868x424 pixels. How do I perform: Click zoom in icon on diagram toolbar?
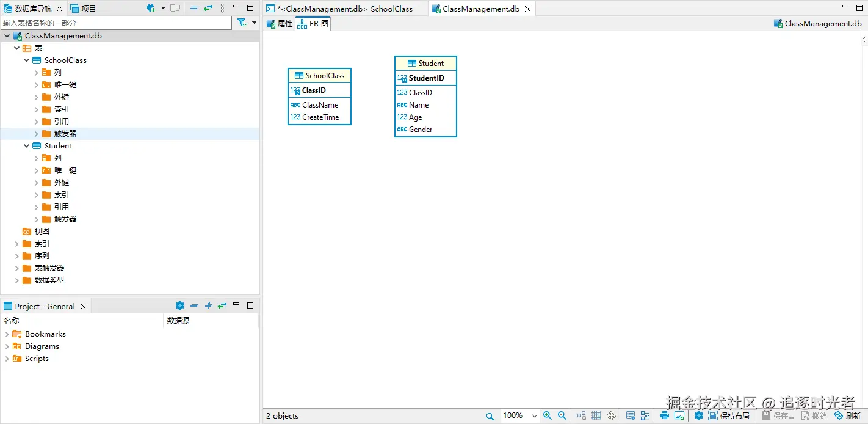548,415
